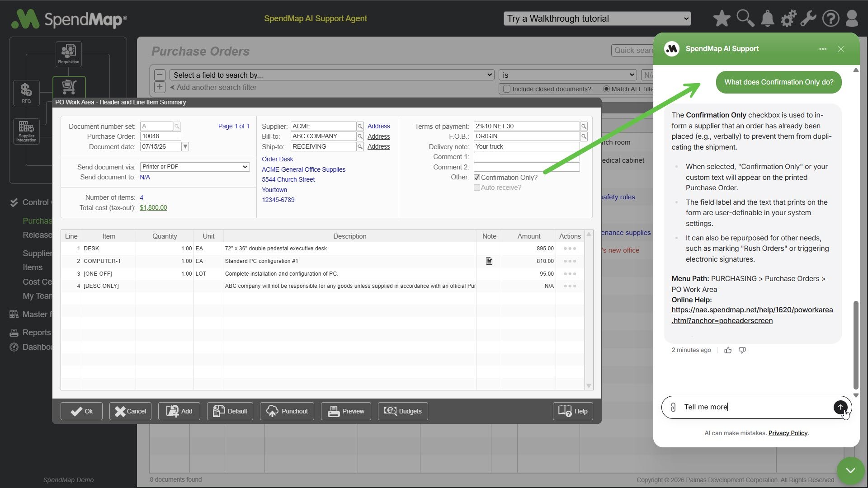
Task: Select the Match ALL filters radio
Action: 606,89
